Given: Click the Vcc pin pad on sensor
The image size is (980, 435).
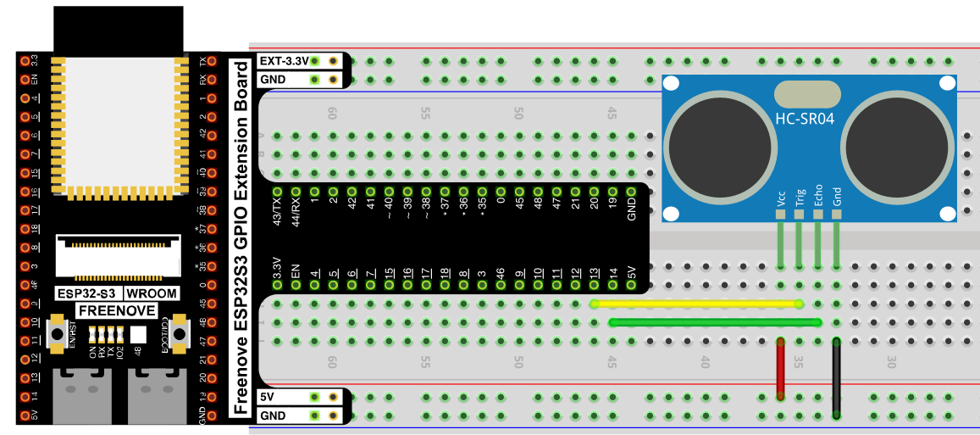Looking at the screenshot, I should [x=781, y=215].
